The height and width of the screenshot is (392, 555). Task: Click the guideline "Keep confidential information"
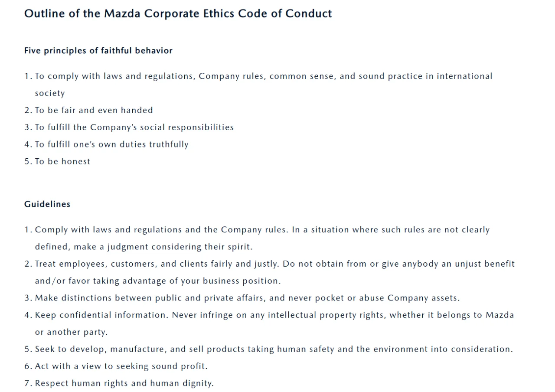274,315
